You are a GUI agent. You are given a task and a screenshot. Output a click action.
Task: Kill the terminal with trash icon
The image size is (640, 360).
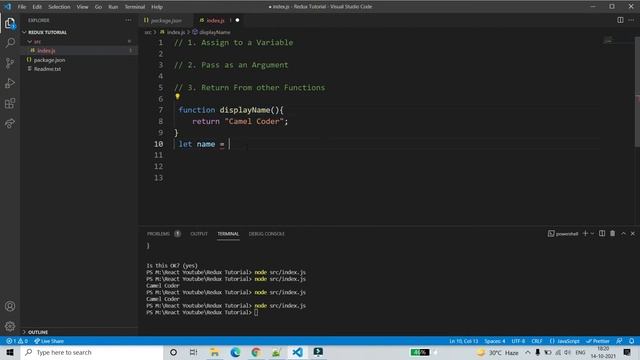pos(613,233)
